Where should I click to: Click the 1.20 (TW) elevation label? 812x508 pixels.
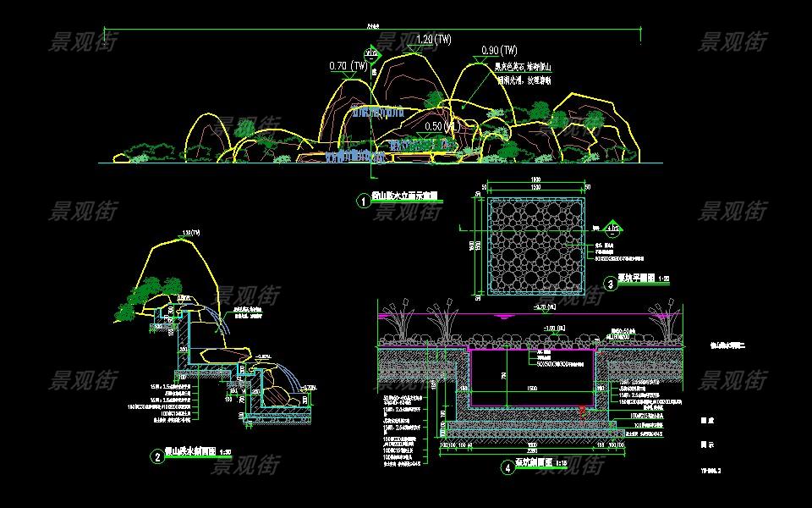tap(434, 40)
